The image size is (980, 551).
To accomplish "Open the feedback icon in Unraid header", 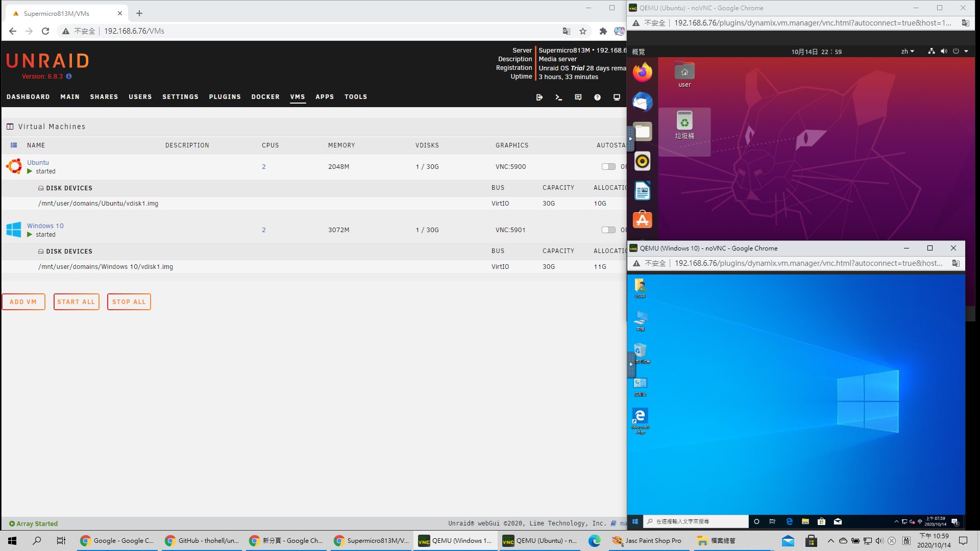I will [578, 97].
